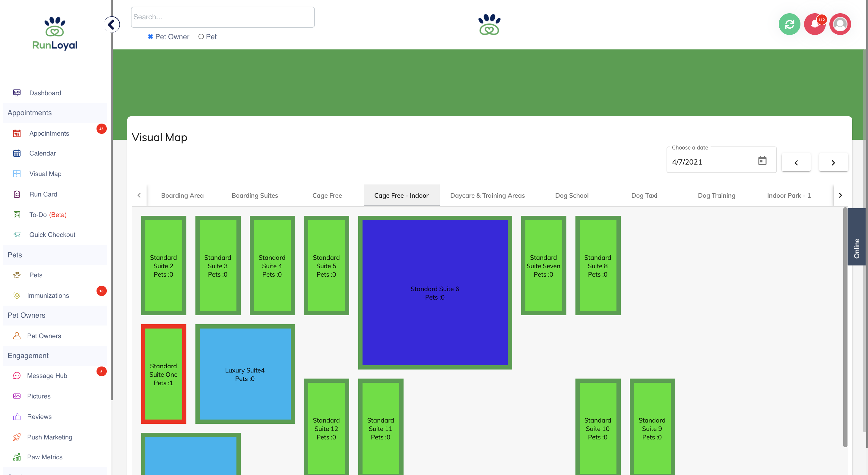Screen dimensions: 868x475
Task: Open Run Card in sidebar
Action: coord(43,194)
